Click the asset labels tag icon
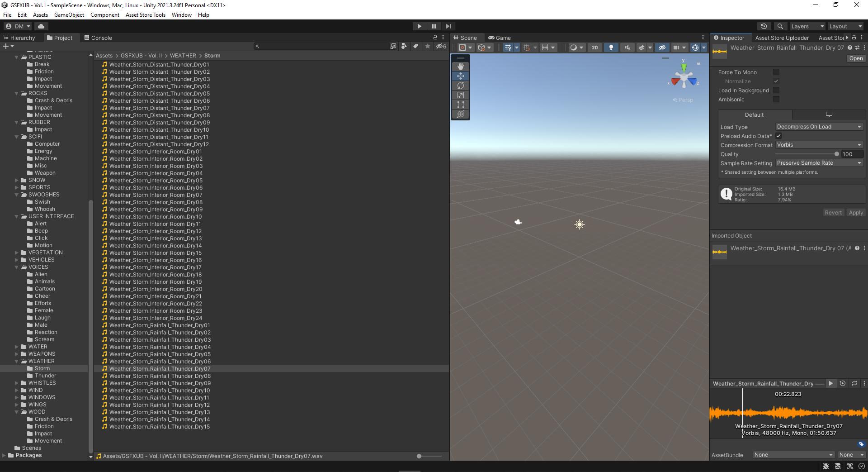 861,444
